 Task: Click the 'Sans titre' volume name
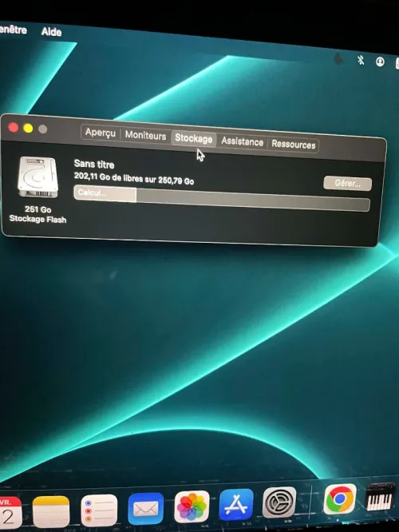(94, 165)
